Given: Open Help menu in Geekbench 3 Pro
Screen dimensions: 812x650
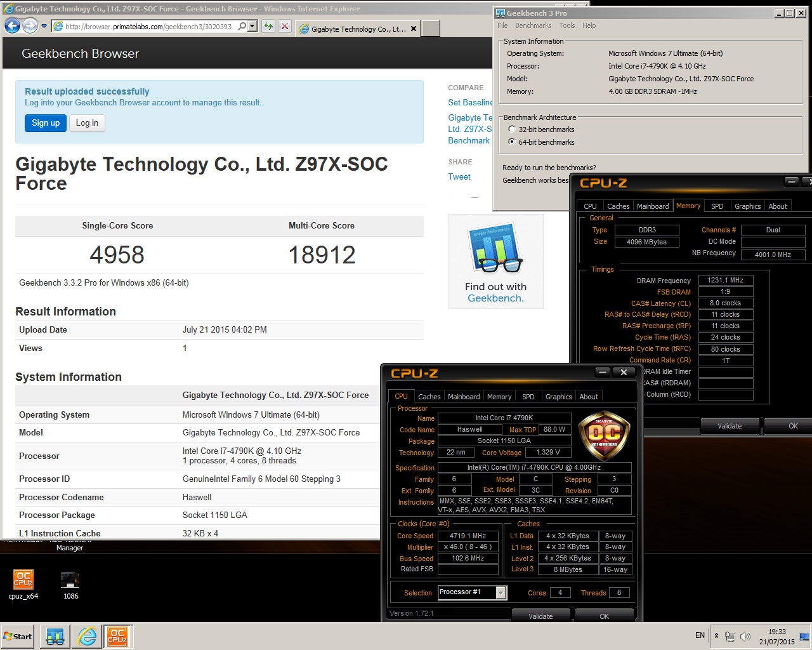Looking at the screenshot, I should (x=589, y=25).
